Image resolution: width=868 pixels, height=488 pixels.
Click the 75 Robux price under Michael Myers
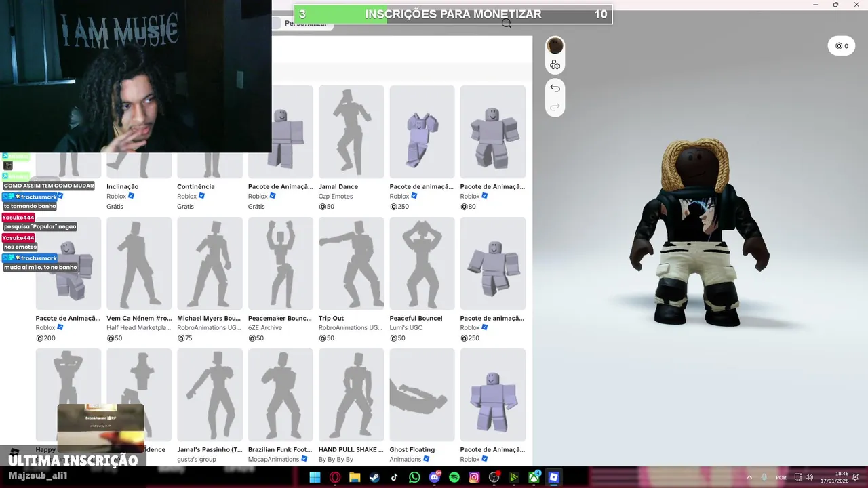[x=184, y=338]
